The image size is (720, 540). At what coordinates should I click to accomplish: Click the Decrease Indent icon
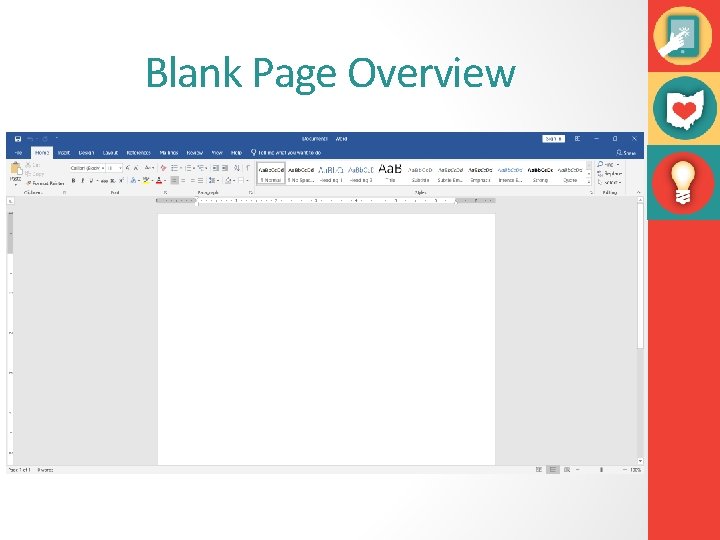click(x=215, y=168)
